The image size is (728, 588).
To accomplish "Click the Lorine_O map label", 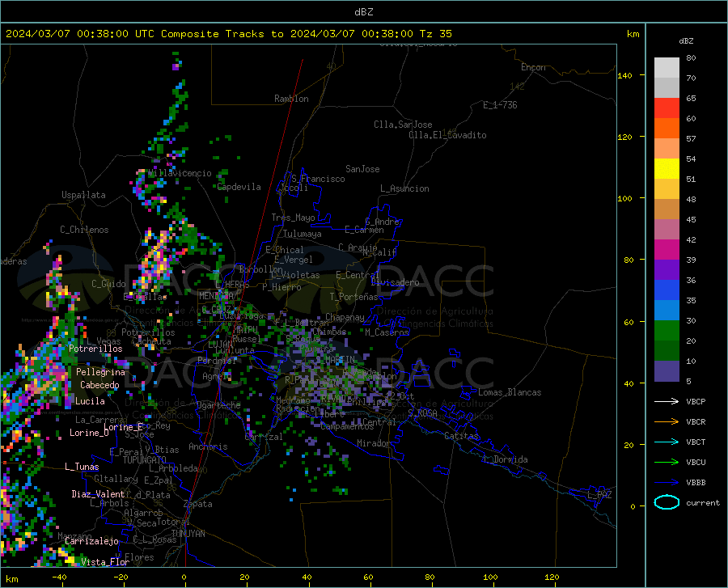I will click(89, 433).
